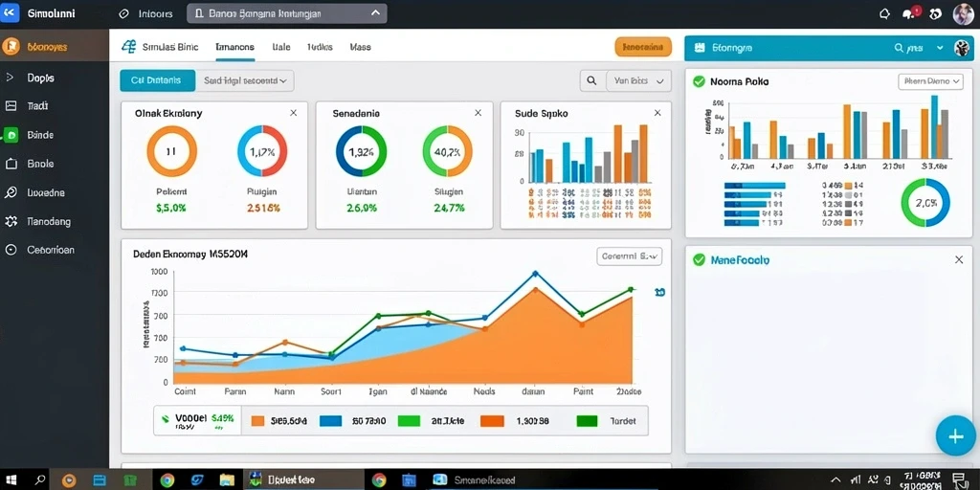This screenshot has width=980, height=490.
Task: Expand the Cenernnl dropdown on line chart
Action: tap(630, 256)
